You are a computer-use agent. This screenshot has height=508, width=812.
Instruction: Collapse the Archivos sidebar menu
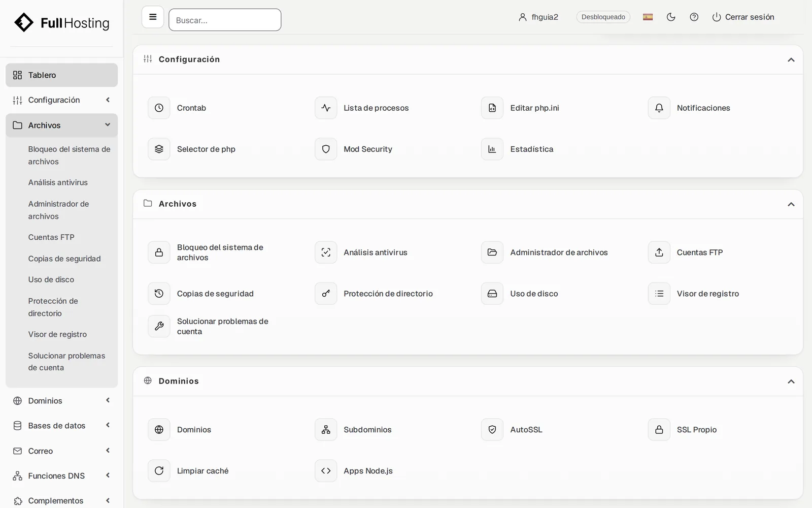(x=61, y=125)
